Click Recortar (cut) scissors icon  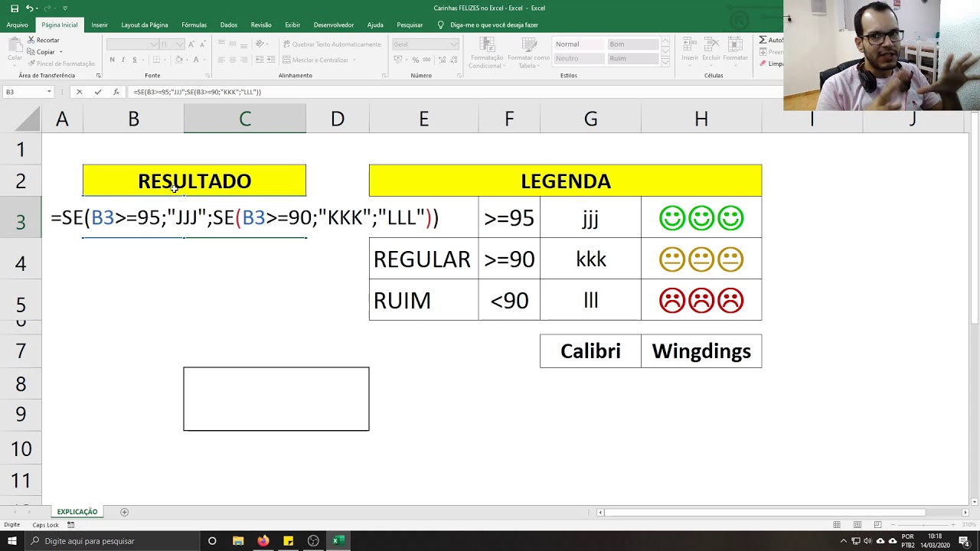tap(31, 40)
